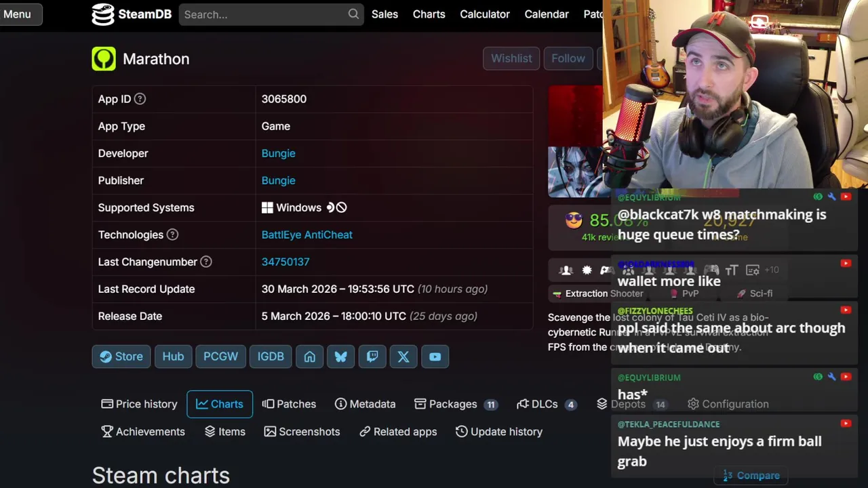Click the App ID value 3065800

coord(284,99)
